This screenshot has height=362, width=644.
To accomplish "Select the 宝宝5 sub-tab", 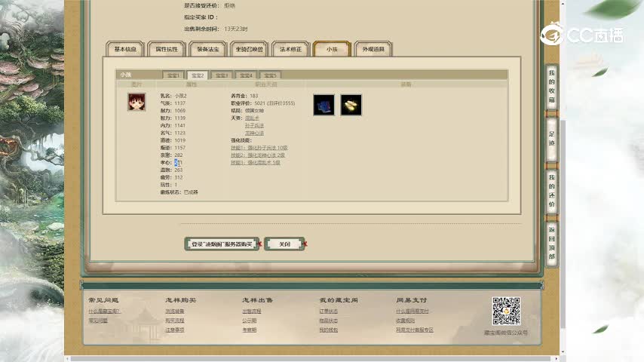I will [270, 75].
